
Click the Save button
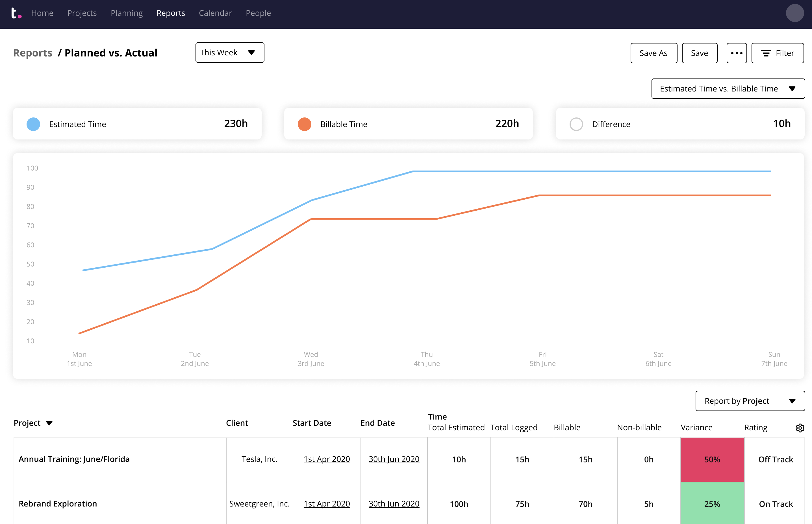(x=700, y=53)
